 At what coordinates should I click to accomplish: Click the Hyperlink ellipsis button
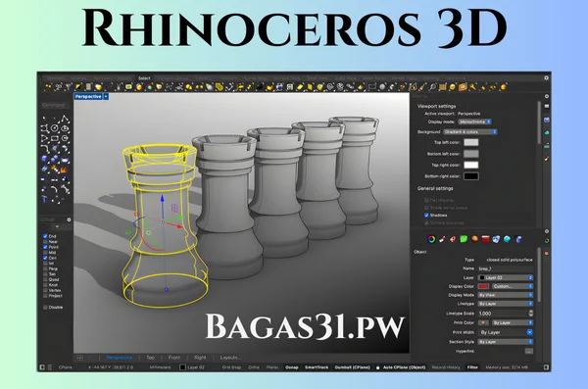(x=529, y=352)
